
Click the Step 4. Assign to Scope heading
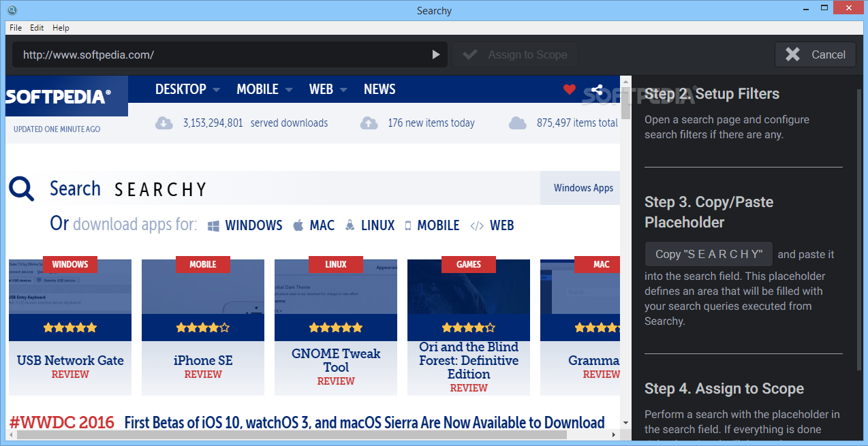coord(724,389)
